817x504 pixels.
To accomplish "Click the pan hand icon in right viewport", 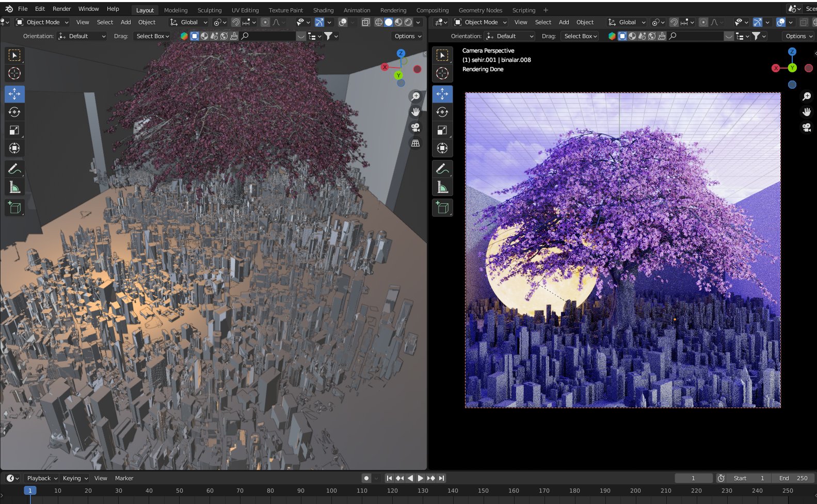I will pos(807,111).
